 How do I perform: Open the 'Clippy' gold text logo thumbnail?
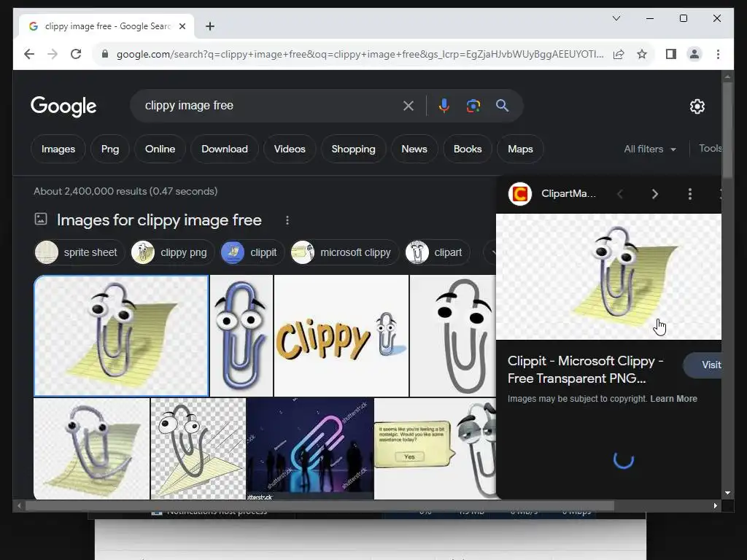341,335
